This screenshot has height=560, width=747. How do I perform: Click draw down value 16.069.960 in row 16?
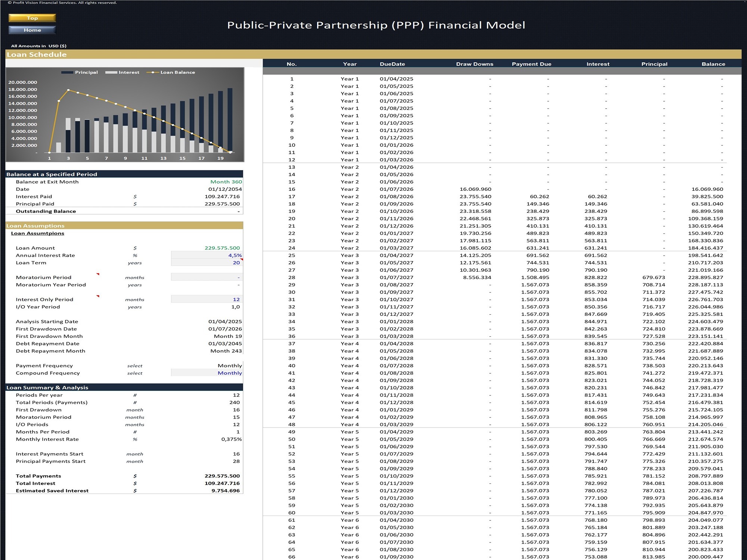(475, 189)
